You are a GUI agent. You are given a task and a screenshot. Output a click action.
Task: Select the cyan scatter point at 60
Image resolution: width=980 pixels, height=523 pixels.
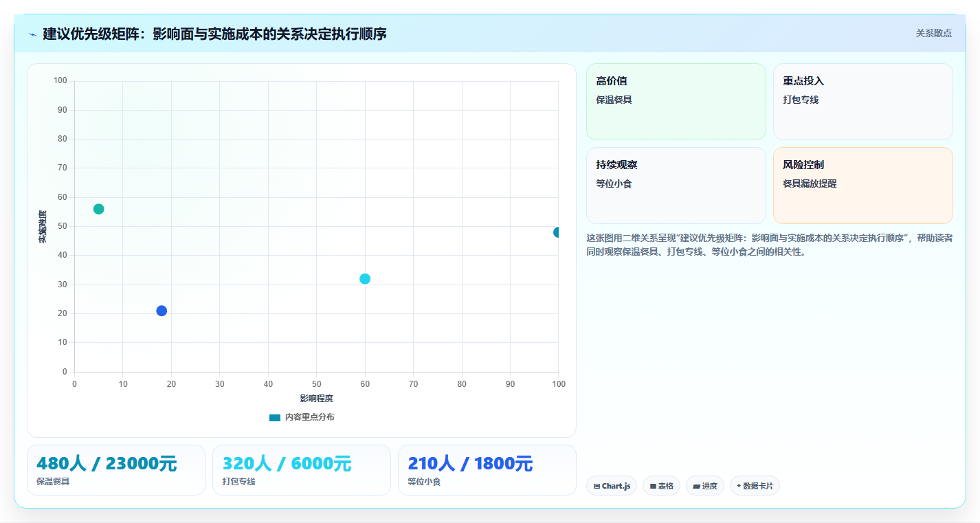365,278
